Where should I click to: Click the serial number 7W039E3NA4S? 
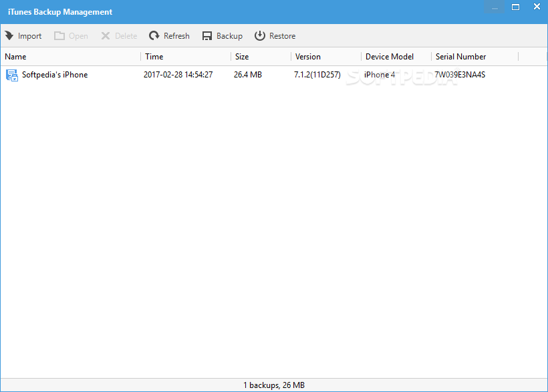(x=460, y=75)
